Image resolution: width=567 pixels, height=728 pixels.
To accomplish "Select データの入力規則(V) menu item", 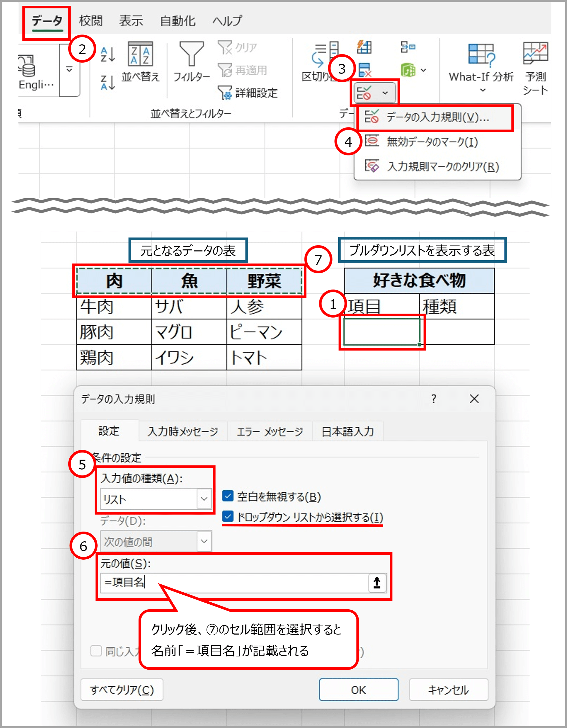I will (x=434, y=117).
